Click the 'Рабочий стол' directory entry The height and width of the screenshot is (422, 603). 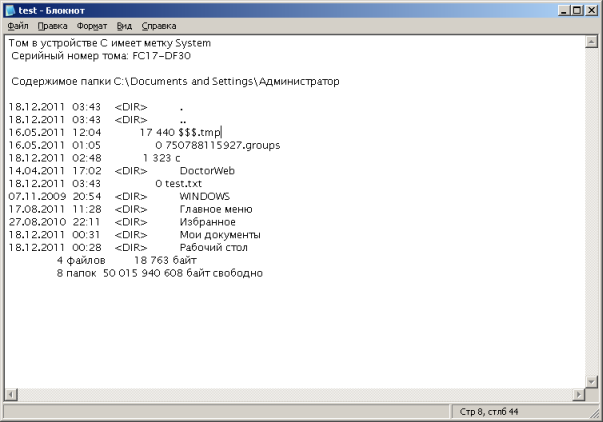tap(213, 248)
